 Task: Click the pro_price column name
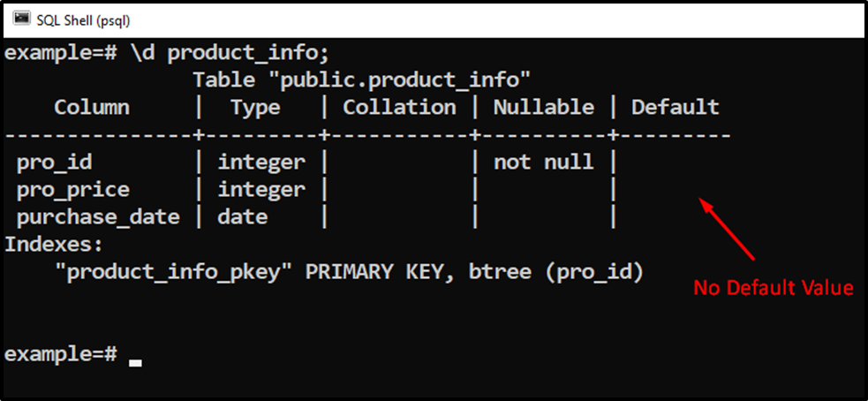[73, 190]
